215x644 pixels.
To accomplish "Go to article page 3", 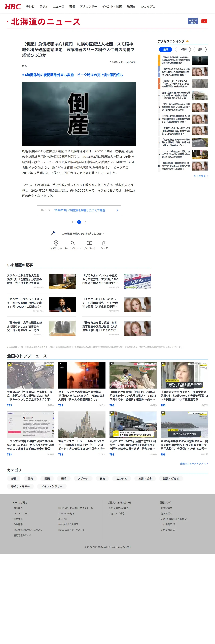I will (x=85, y=222).
